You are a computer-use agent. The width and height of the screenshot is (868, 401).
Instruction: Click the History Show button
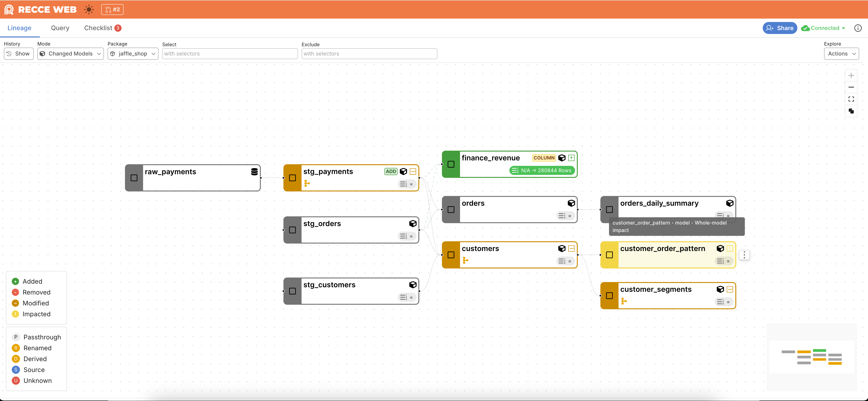pyautogui.click(x=19, y=54)
